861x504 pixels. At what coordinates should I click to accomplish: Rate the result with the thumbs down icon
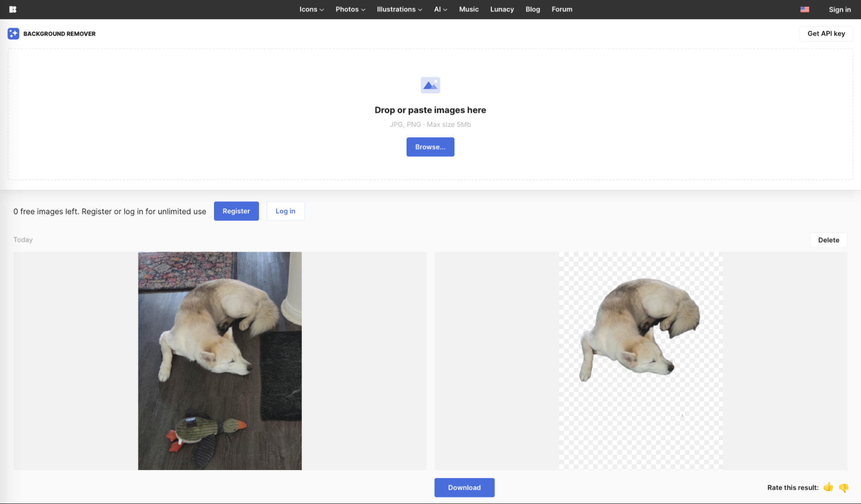pyautogui.click(x=843, y=488)
